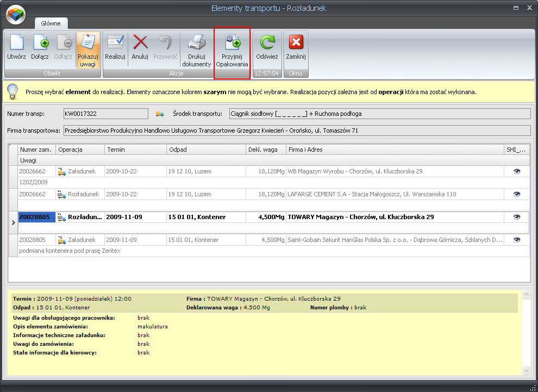538x392 pixels.
Task: Click the lightbulb hint icon
Action: [12, 92]
